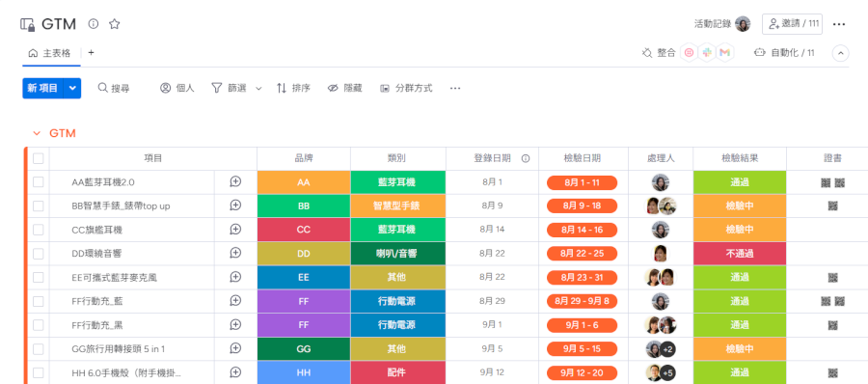Click the Gmail integration icon

coord(724,53)
